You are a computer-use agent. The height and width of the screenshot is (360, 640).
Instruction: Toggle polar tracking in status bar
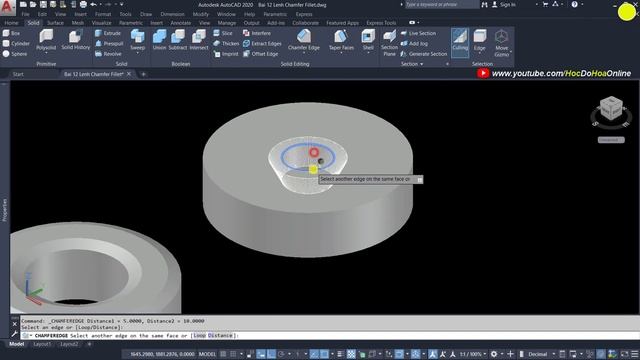coord(282,354)
